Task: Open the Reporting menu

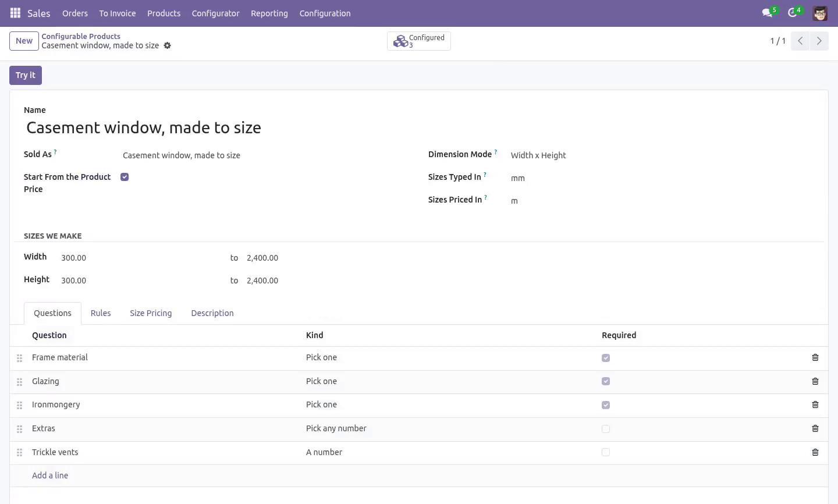Action: tap(269, 13)
